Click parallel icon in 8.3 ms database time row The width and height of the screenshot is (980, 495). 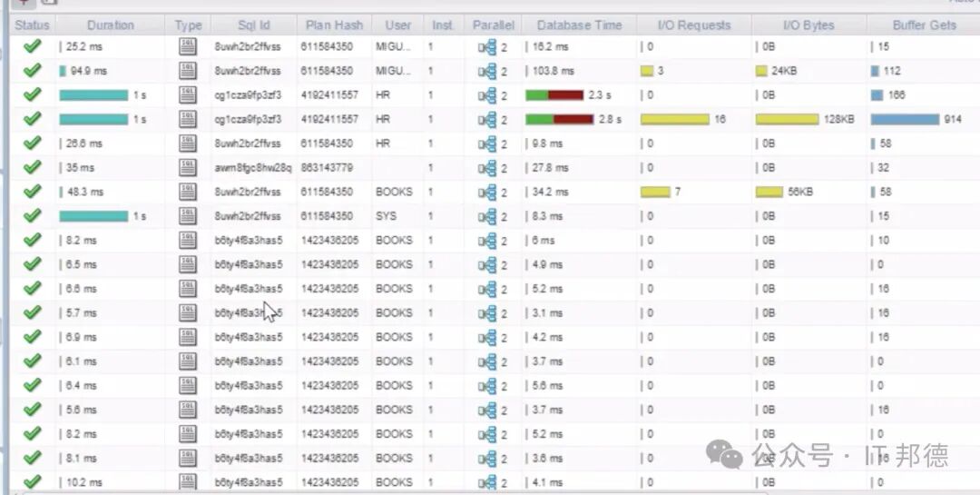(x=487, y=216)
